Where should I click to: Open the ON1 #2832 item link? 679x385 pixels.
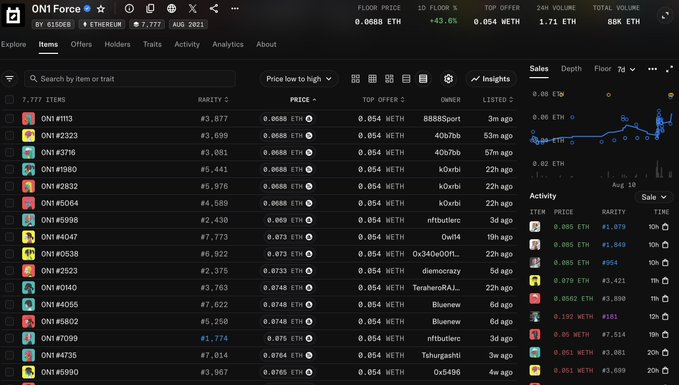pos(59,186)
